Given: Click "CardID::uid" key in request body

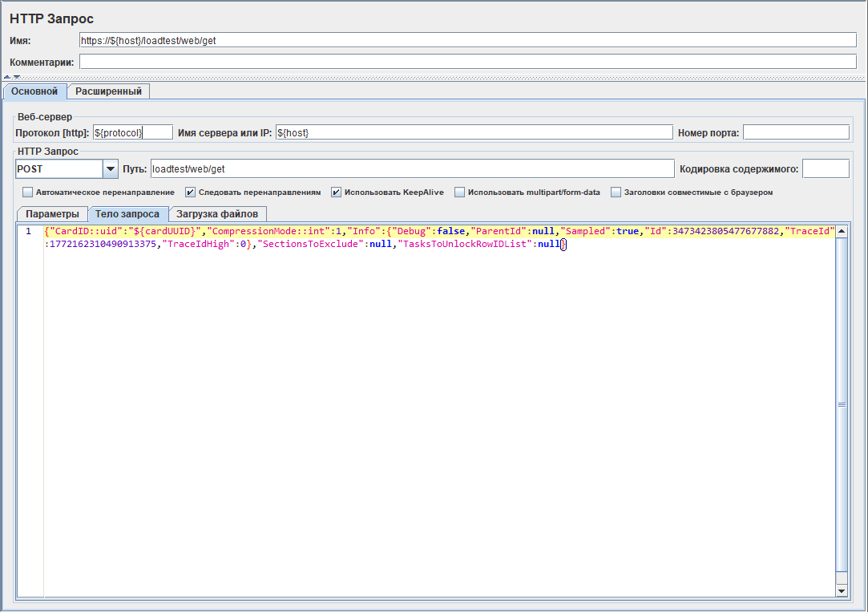Looking at the screenshot, I should coord(87,232).
